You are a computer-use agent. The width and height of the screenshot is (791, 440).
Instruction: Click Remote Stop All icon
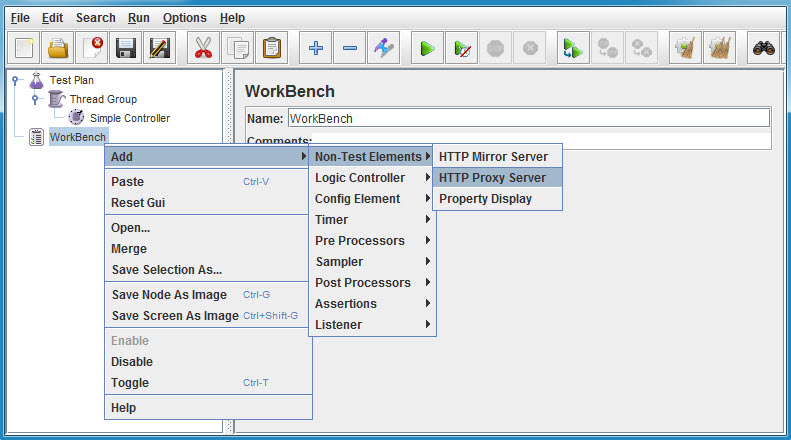coord(607,48)
